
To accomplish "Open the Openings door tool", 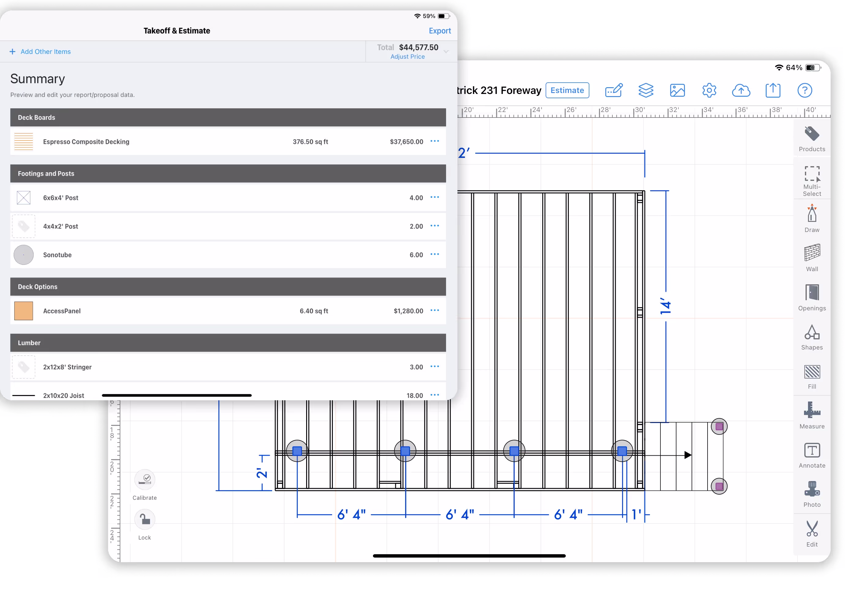I will point(812,297).
